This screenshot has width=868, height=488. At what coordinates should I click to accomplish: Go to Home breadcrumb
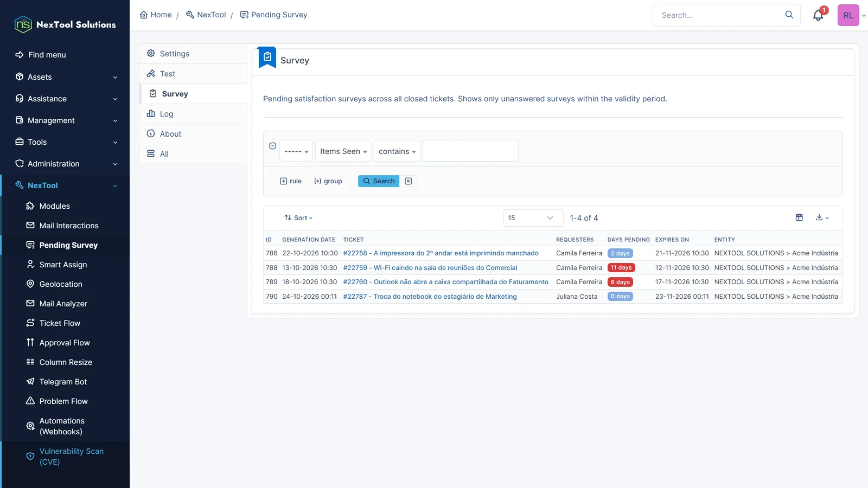pyautogui.click(x=156, y=15)
